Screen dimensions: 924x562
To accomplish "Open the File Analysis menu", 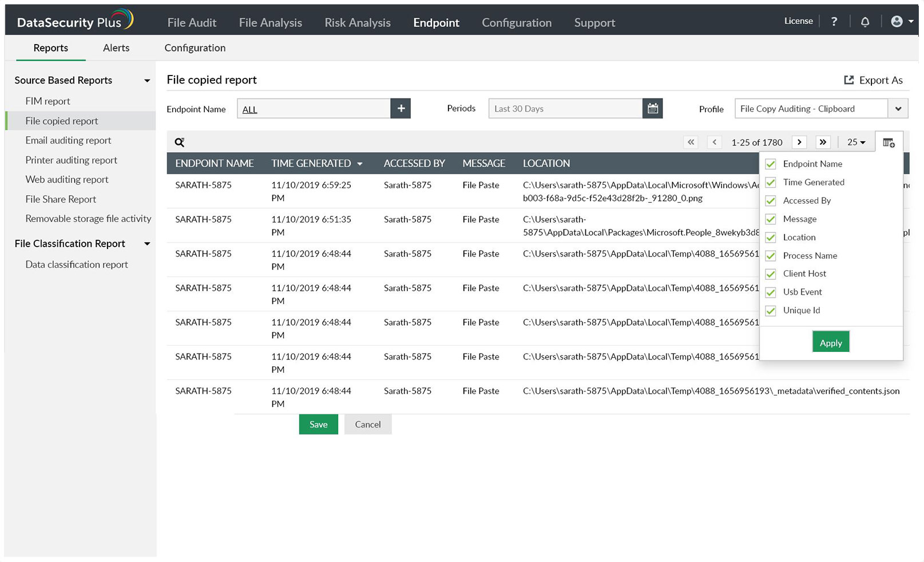I will point(271,22).
